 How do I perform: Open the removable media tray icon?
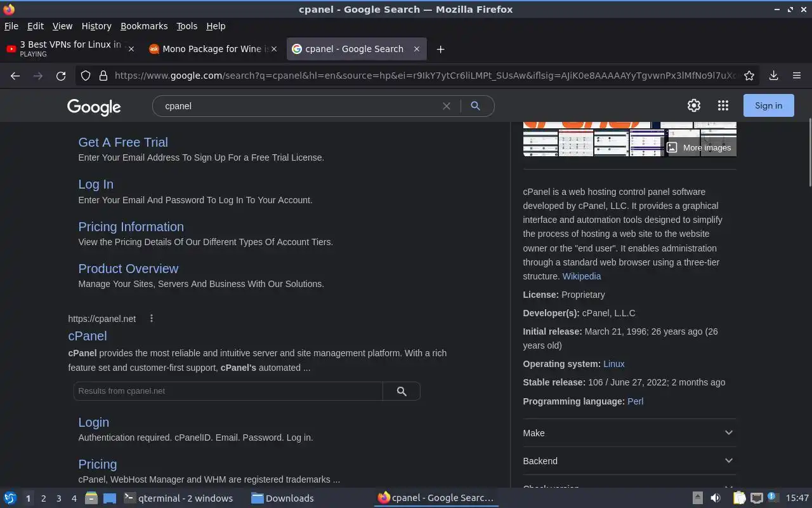[x=697, y=498]
